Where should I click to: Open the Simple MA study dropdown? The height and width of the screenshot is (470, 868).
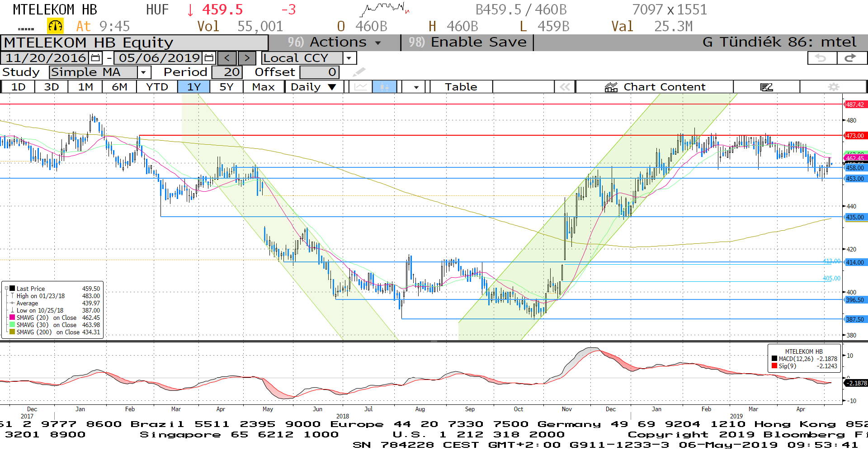click(x=143, y=72)
